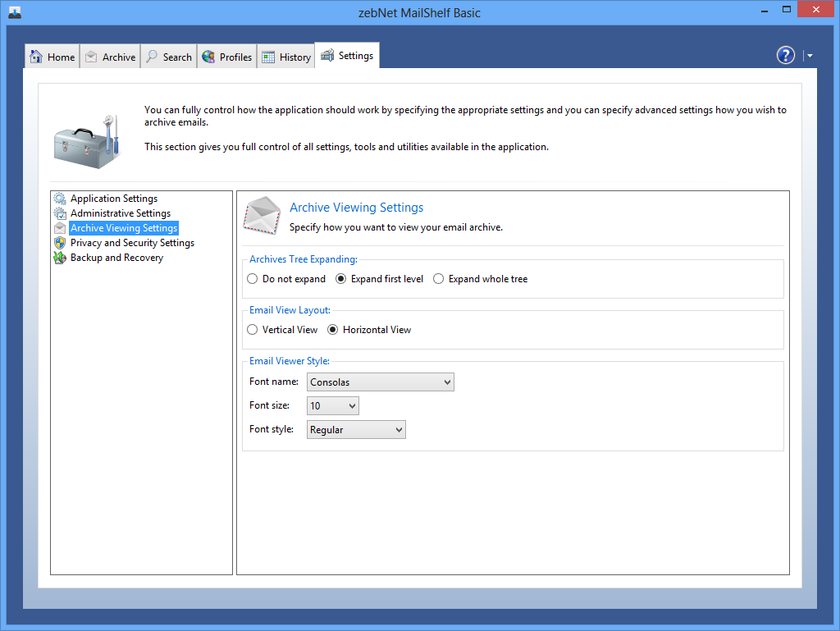
Task: Open the Font style dropdown
Action: click(357, 429)
